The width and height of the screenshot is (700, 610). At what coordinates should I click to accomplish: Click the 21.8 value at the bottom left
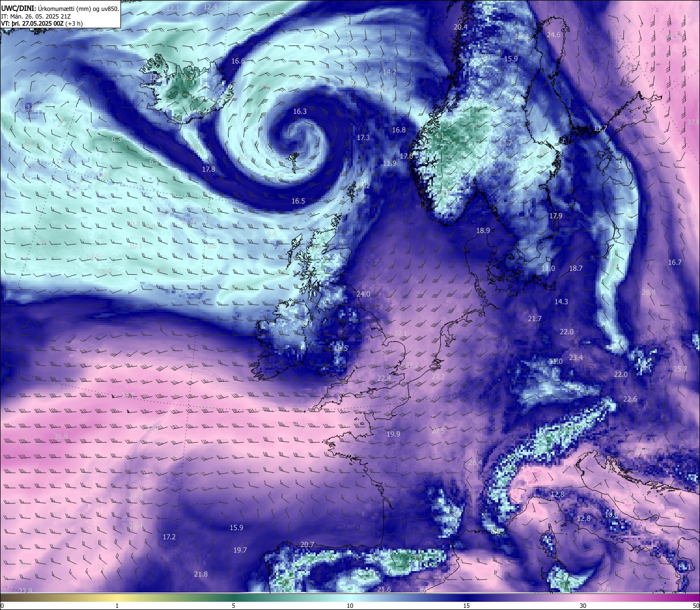click(201, 574)
